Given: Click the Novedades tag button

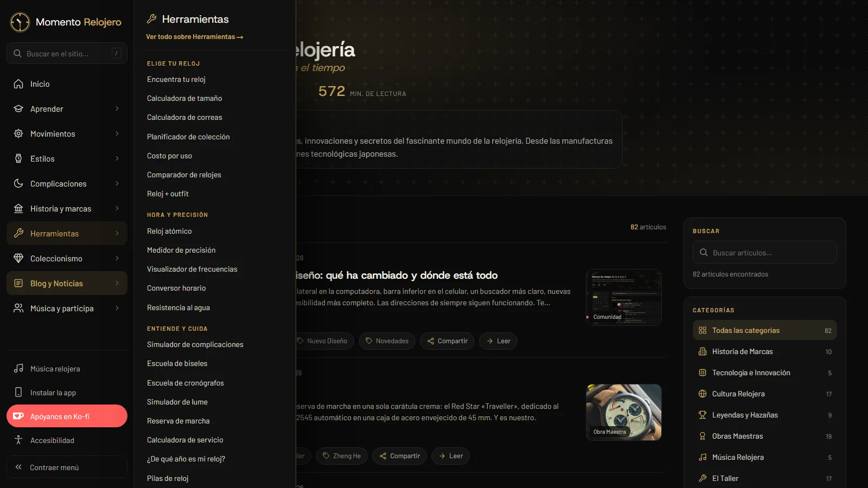Looking at the screenshot, I should 387,341.
